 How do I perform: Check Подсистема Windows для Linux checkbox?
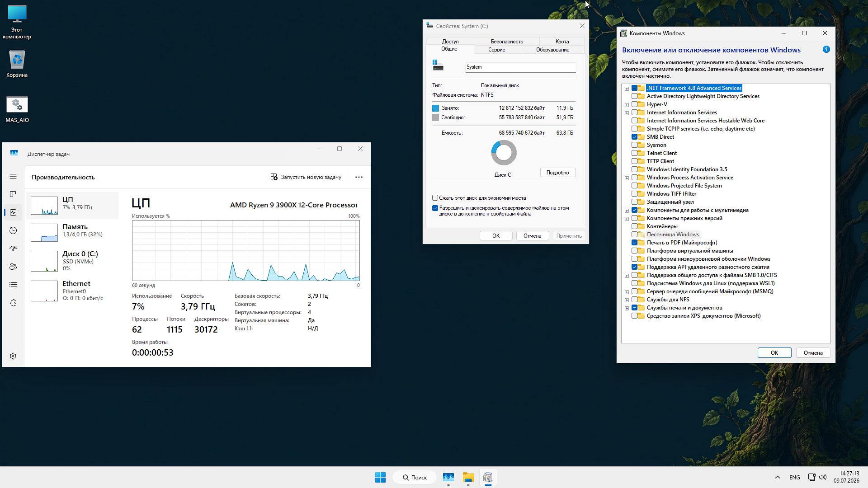(x=634, y=283)
